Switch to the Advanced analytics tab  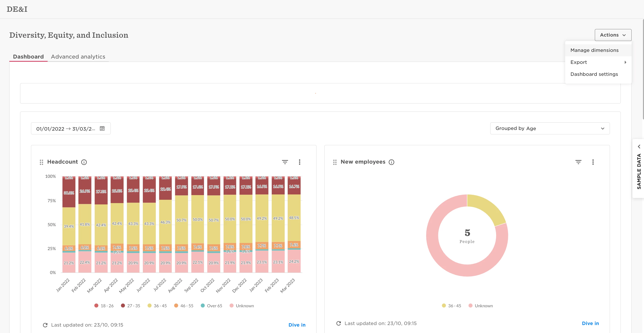coord(78,57)
